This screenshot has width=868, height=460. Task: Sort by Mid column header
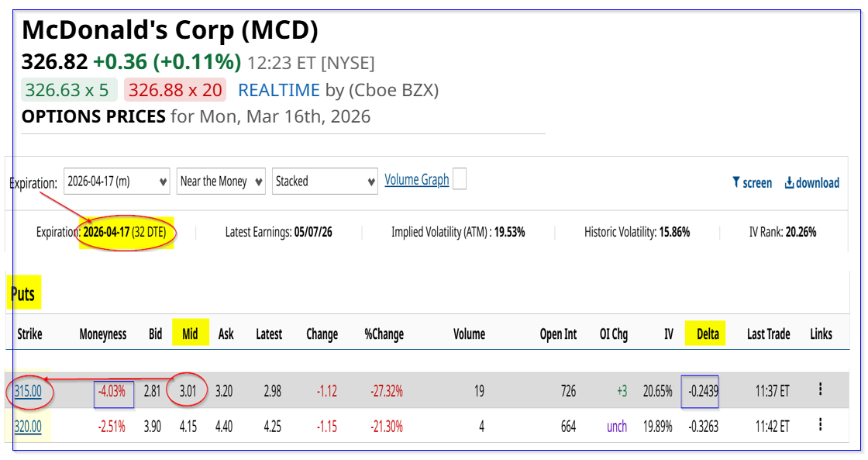tap(190, 334)
